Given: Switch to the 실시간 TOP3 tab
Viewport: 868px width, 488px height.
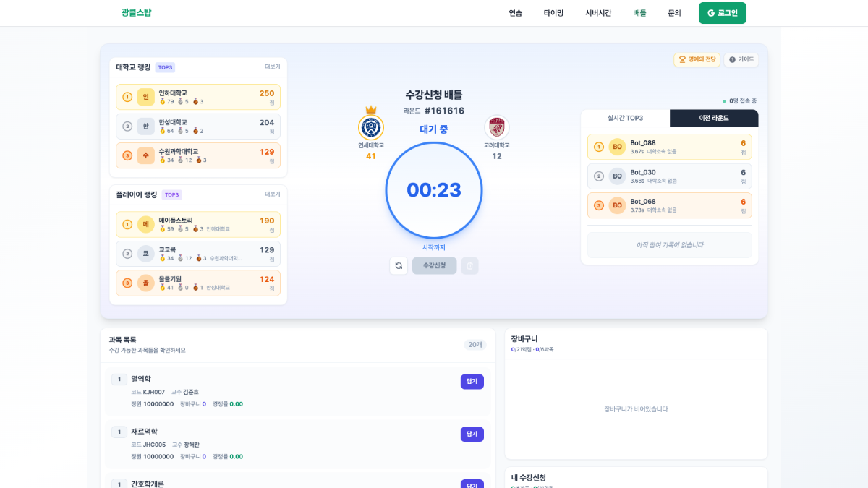Looking at the screenshot, I should point(626,119).
